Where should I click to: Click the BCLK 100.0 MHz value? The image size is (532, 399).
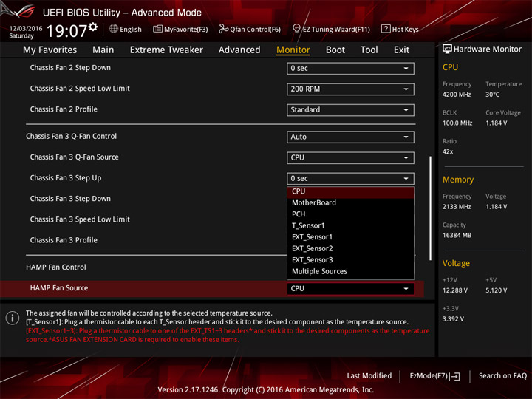tap(457, 123)
